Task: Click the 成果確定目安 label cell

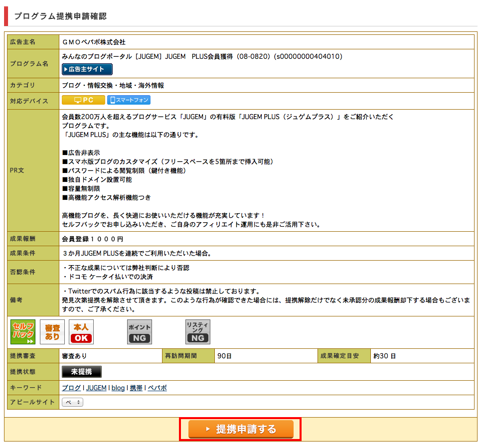Action: (339, 356)
